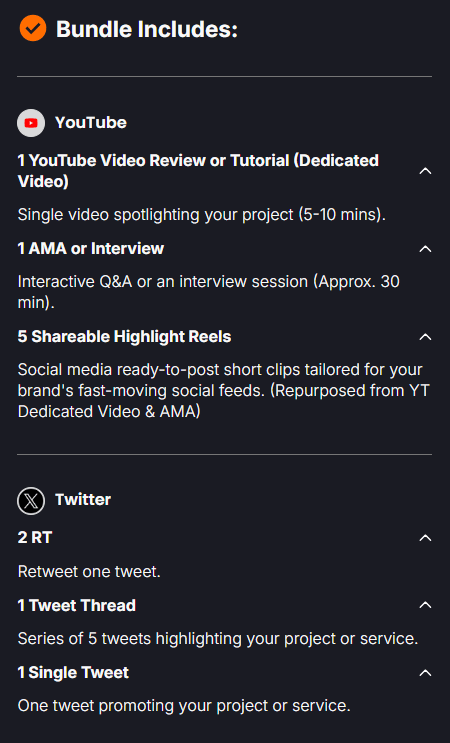Click the 1 YouTube Video Review title text
450x743 pixels.
198,171
